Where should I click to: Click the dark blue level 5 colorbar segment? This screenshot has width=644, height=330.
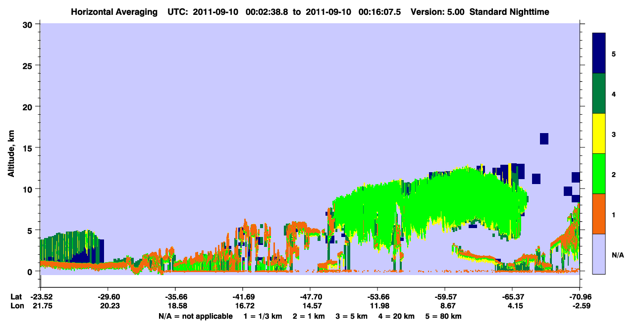[x=599, y=53]
